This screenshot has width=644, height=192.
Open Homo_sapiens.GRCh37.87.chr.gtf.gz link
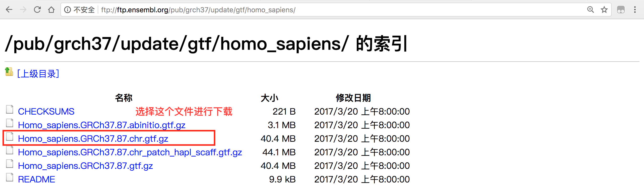pyautogui.click(x=93, y=138)
